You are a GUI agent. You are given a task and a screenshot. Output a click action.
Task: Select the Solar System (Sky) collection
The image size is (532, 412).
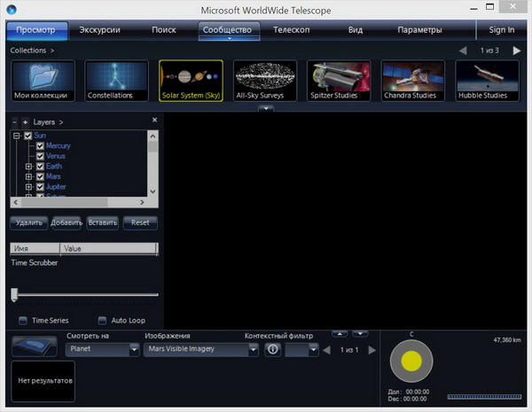191,80
